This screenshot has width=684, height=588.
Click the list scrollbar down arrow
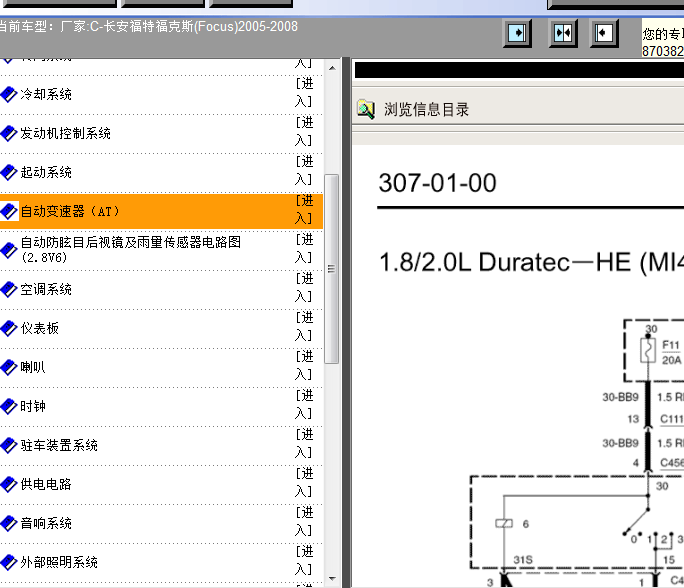[332, 578]
